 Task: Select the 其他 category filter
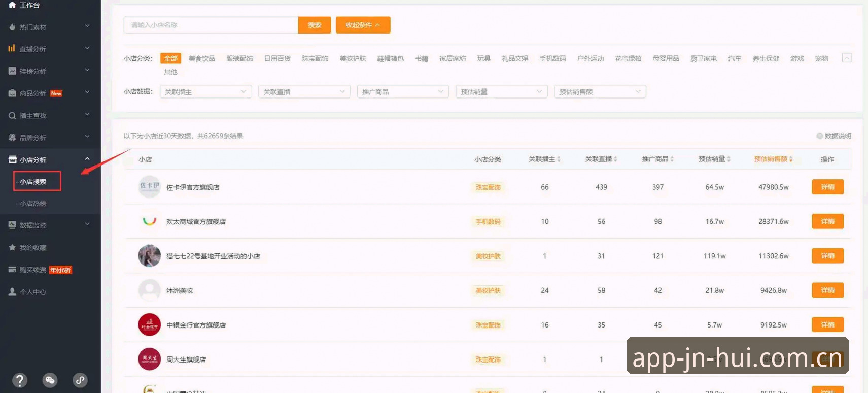(x=171, y=72)
